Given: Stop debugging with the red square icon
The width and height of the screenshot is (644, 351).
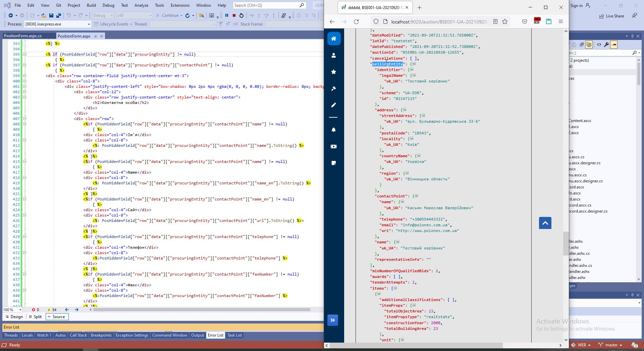Looking at the screenshot, I should [x=234, y=15].
